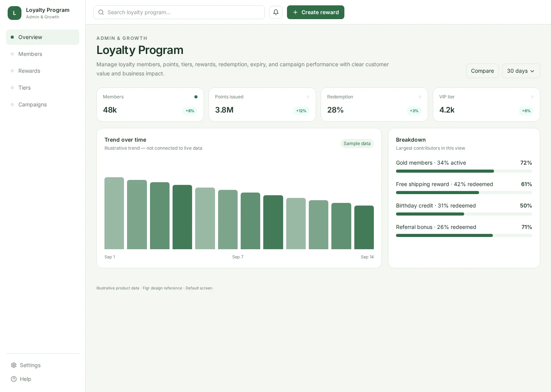Image resolution: width=551 pixels, height=392 pixels.
Task: Open the Rewards page
Action: (x=42, y=71)
